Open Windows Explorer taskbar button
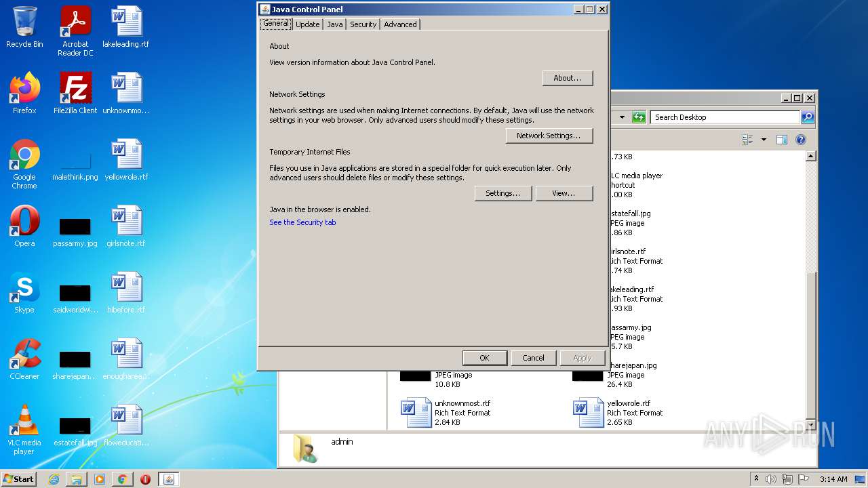868x488 pixels. click(77, 479)
